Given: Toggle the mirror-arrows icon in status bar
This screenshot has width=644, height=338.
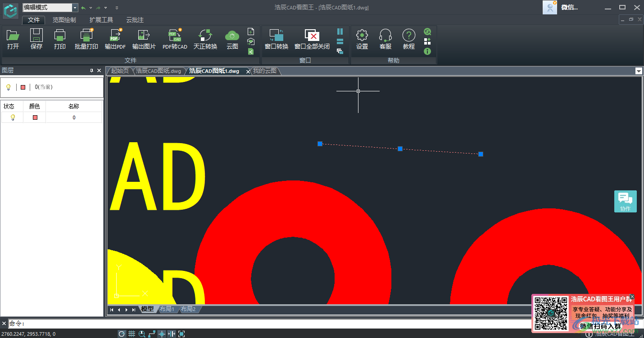Looking at the screenshot, I should (172, 334).
